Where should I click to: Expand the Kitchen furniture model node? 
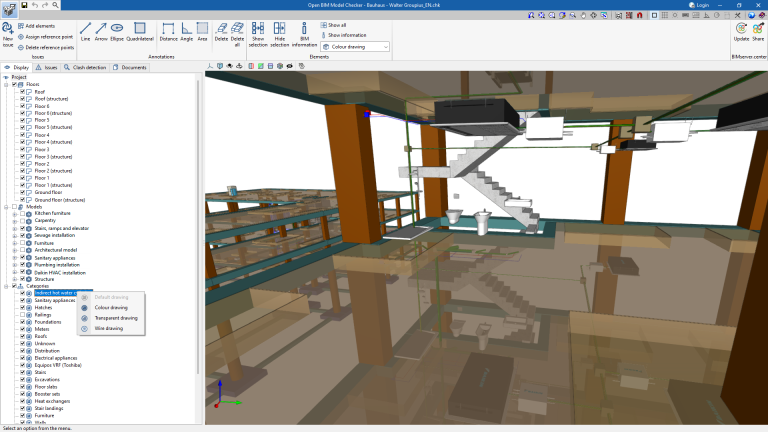pyautogui.click(x=14, y=214)
